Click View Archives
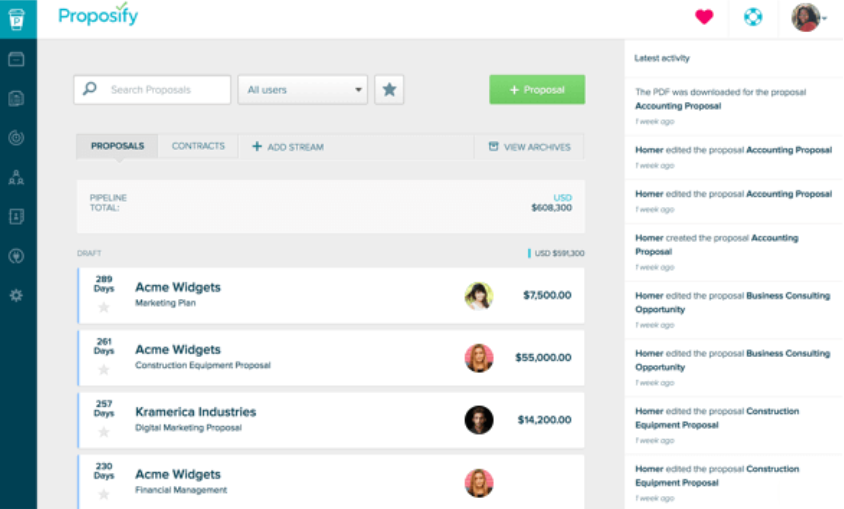844x509 pixels. point(529,147)
